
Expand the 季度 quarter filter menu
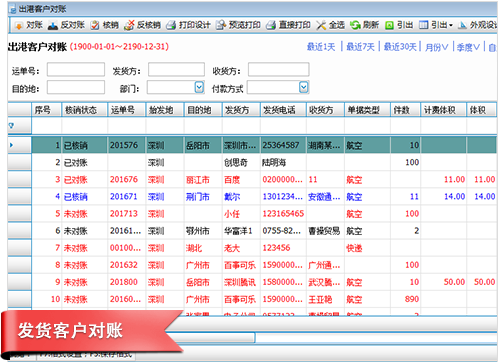pos(468,47)
